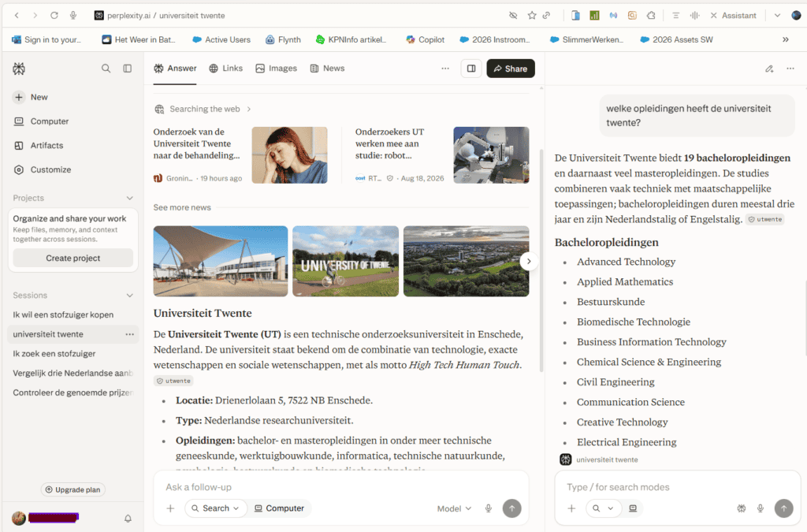
Task: Open notifications bell in the sidebar
Action: click(128, 519)
